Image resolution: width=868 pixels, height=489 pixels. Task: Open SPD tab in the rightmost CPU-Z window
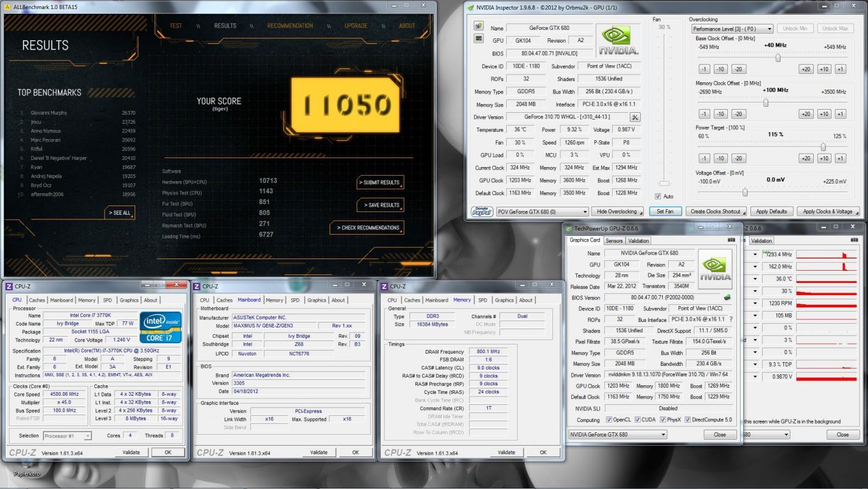(x=482, y=300)
